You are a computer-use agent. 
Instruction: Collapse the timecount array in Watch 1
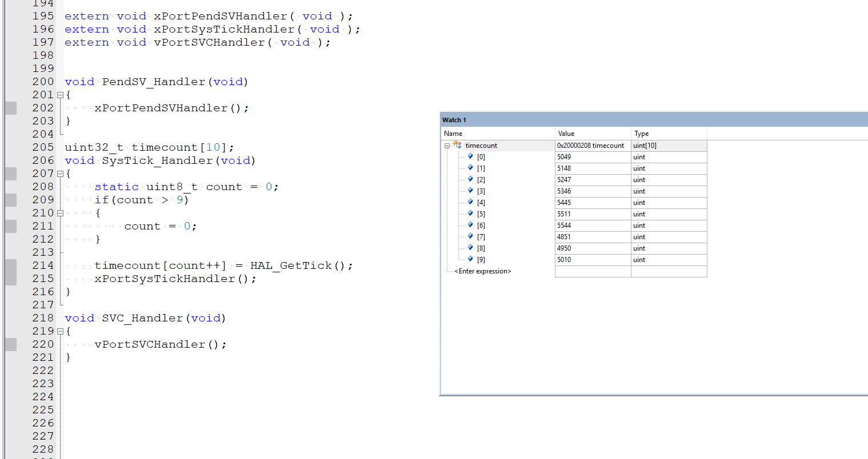(447, 146)
